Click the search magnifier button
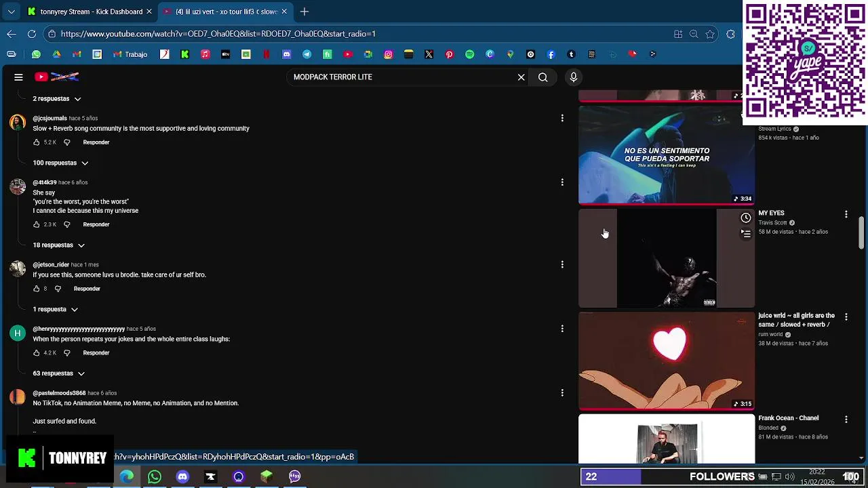This screenshot has height=488, width=868. click(x=542, y=77)
